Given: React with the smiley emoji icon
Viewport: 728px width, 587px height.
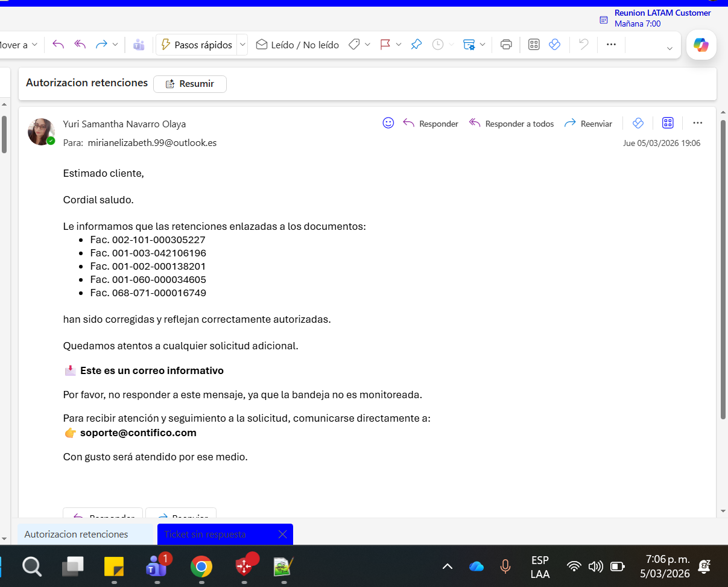Looking at the screenshot, I should pos(388,123).
